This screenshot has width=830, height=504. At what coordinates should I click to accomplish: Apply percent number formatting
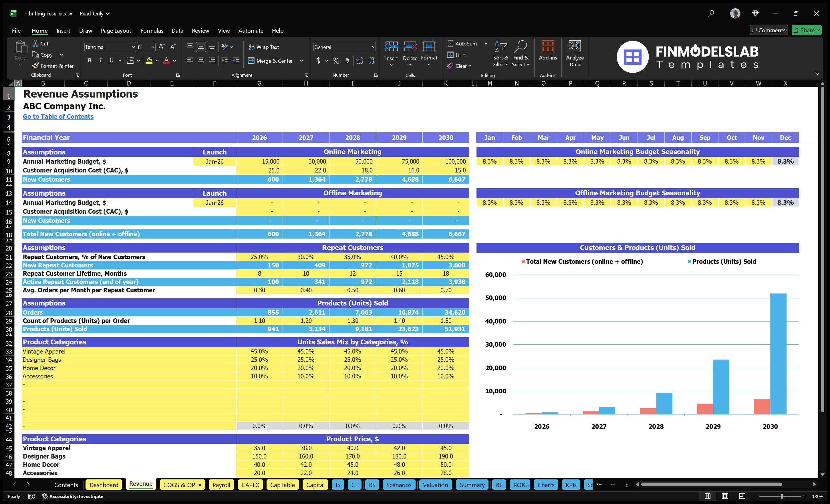336,61
